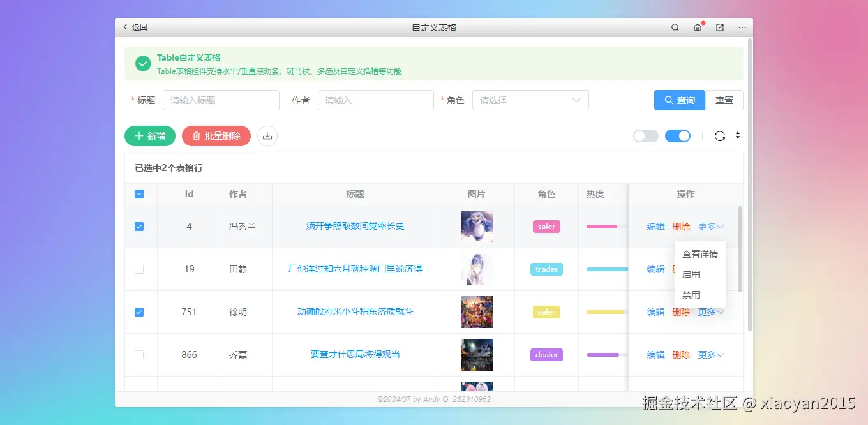Uncheck the row for Id 751
The width and height of the screenshot is (868, 425).
(x=140, y=311)
